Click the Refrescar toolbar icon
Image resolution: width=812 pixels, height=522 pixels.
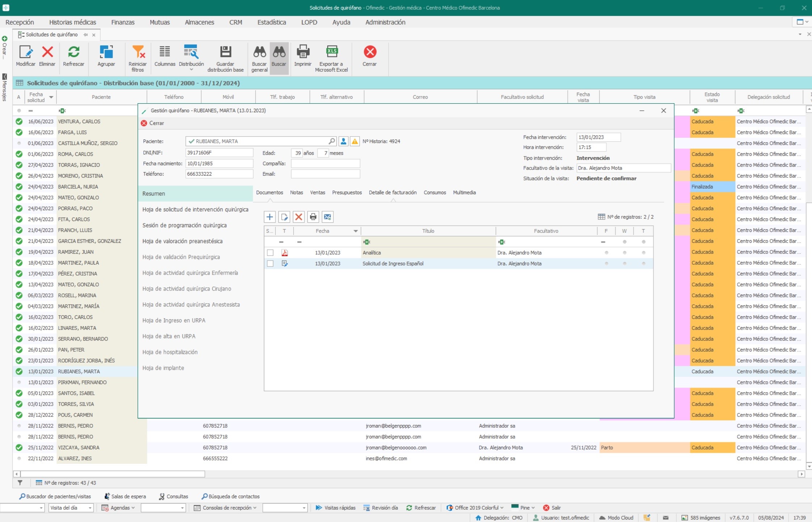point(73,53)
